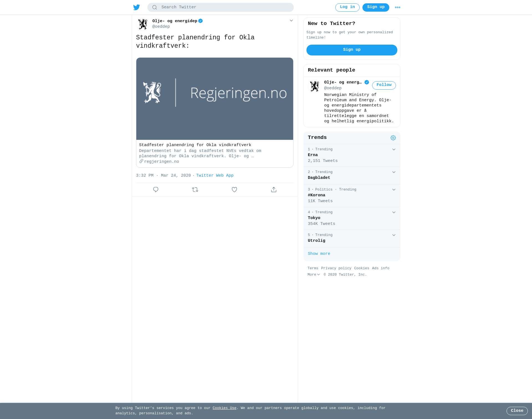Image resolution: width=532 pixels, height=419 pixels.
Task: Open the Regjeringen.no link card image
Action: (215, 99)
